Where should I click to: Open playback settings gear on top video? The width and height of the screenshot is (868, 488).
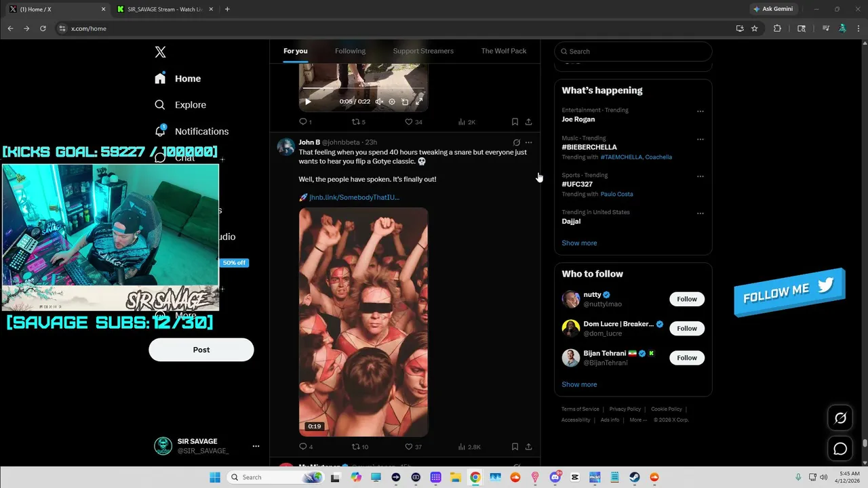pyautogui.click(x=392, y=102)
